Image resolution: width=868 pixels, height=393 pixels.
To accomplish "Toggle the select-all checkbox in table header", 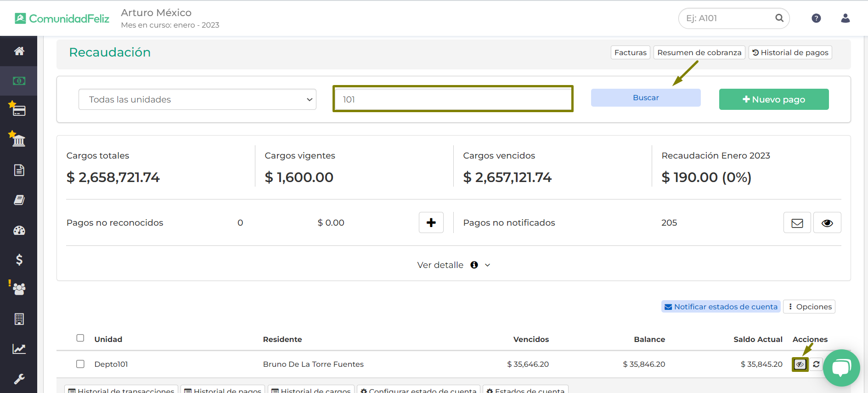I will click(80, 338).
